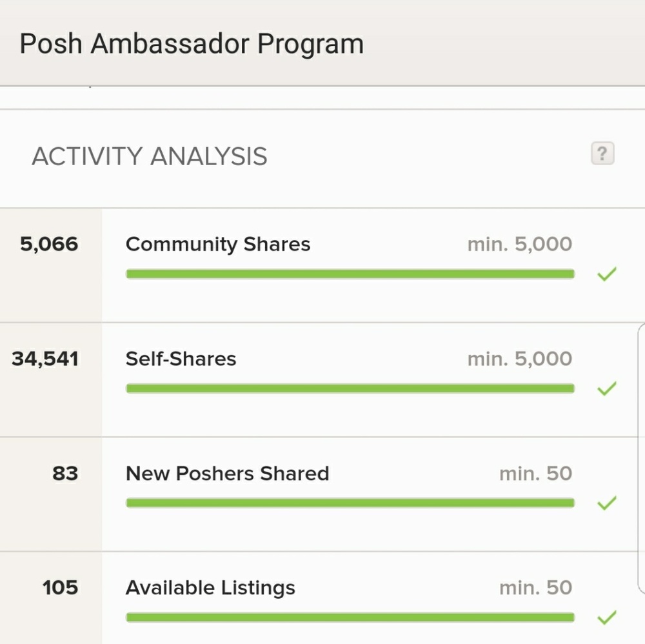Click the New Poshers Shared green checkmark
This screenshot has height=644, width=645.
(x=607, y=503)
